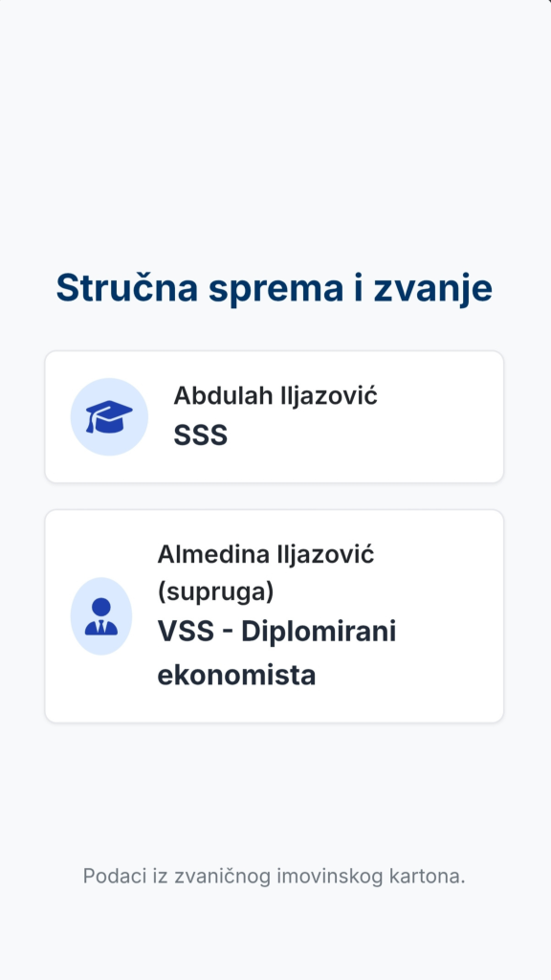Click the light blue circle behind graduation cap
This screenshot has height=980, width=551.
tap(109, 417)
